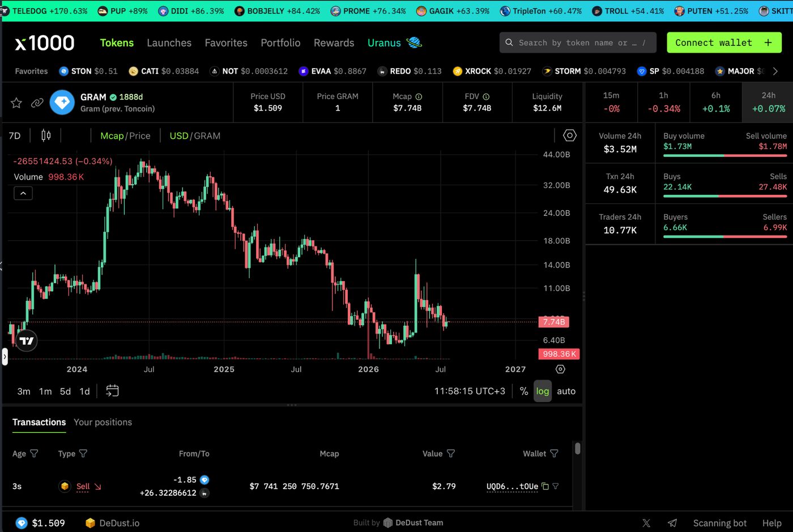Switch chart to Mcap mode
793x532 pixels.
pos(112,136)
